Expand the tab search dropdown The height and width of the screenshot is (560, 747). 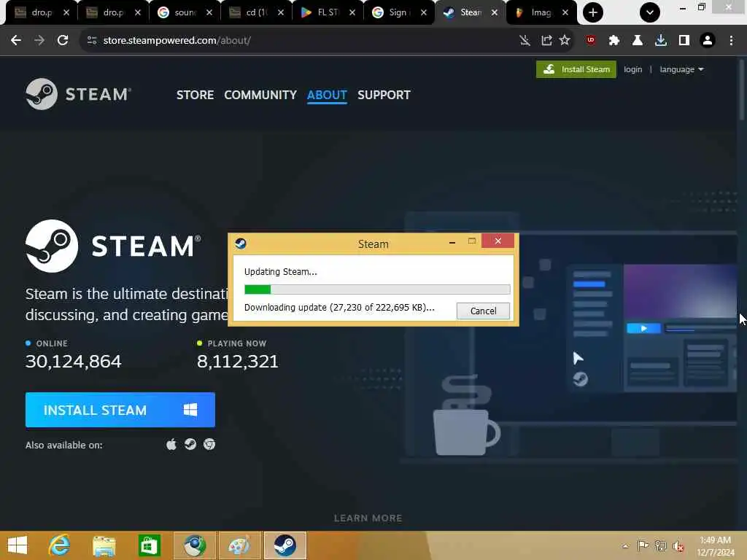click(650, 12)
